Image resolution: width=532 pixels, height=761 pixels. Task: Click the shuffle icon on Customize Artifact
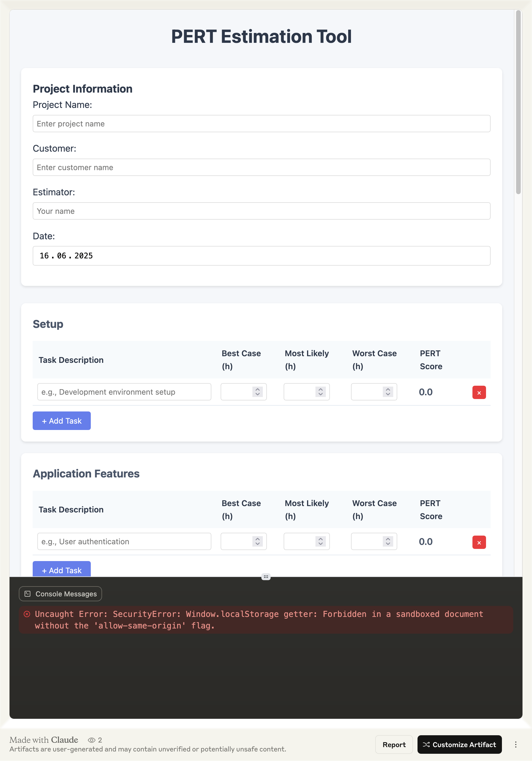[x=426, y=745]
